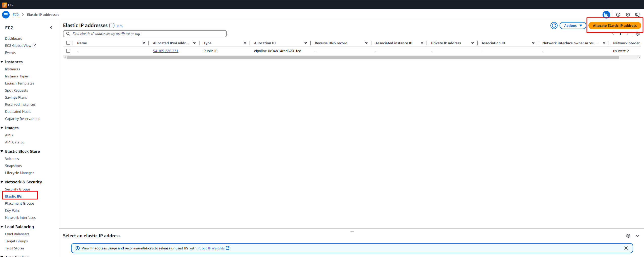
Task: Open the CloudShell terminal icon in the header
Action: [x=637, y=15]
